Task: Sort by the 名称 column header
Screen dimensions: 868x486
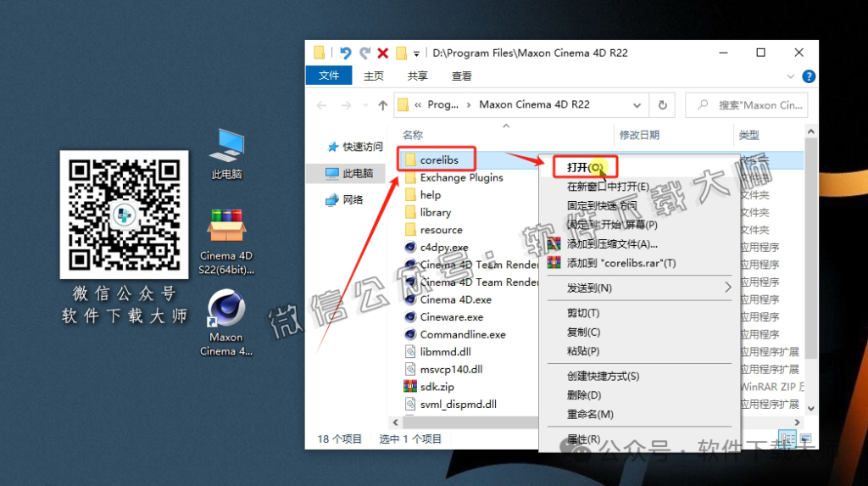Action: coord(413,135)
